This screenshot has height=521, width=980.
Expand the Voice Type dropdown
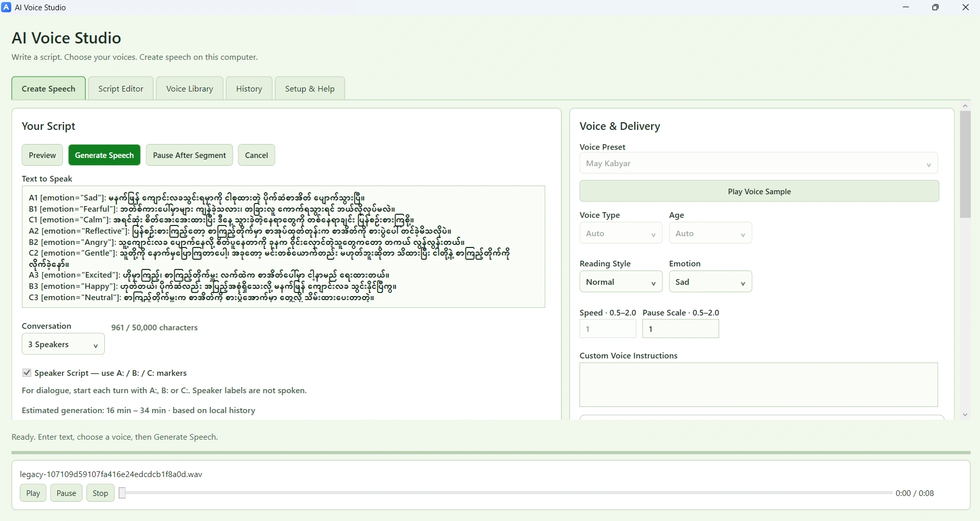pyautogui.click(x=621, y=233)
